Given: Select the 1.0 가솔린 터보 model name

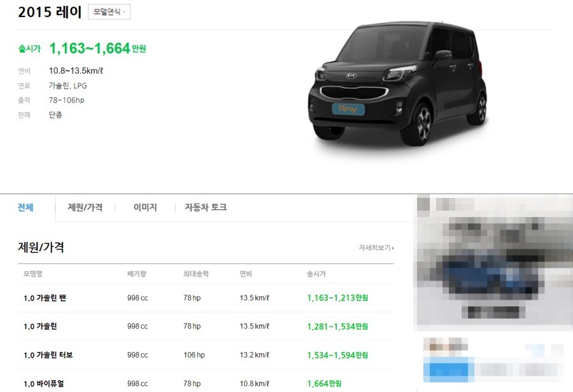Looking at the screenshot, I should [x=48, y=355].
